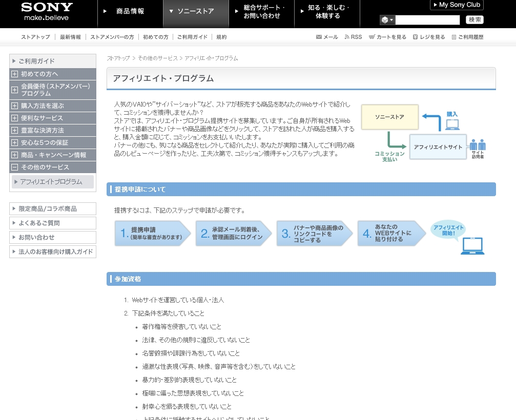Click the ご利用履歴 history icon
Image resolution: width=516 pixels, height=420 pixels.
click(x=454, y=37)
